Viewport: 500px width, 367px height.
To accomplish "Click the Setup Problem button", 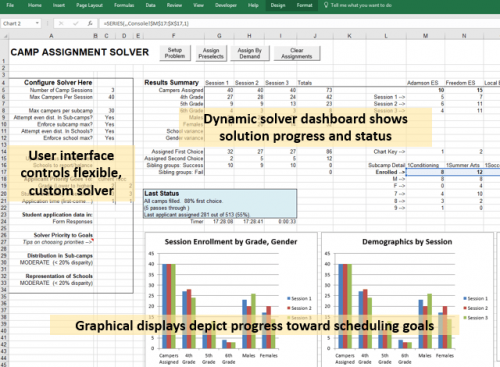I will pyautogui.click(x=175, y=53).
